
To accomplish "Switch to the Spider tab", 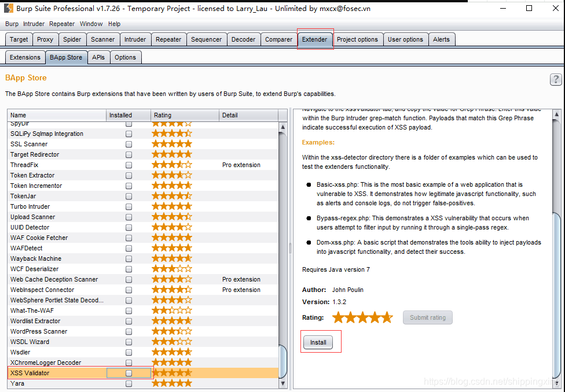I will click(72, 39).
